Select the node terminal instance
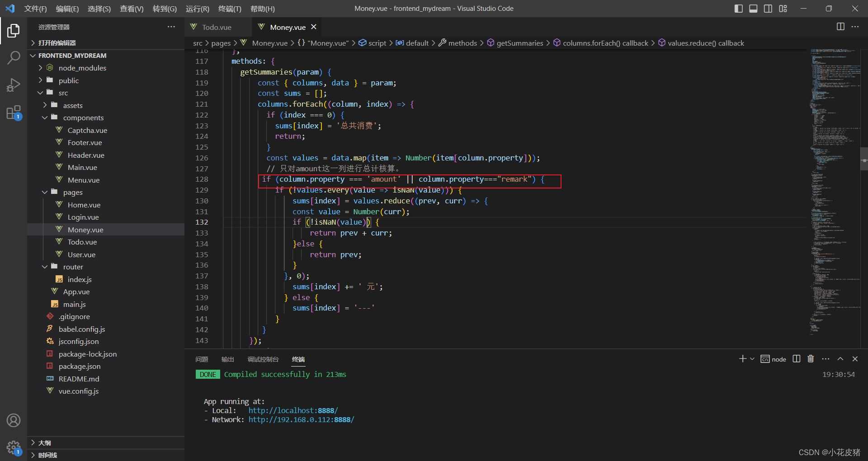This screenshot has width=868, height=461. point(774,359)
